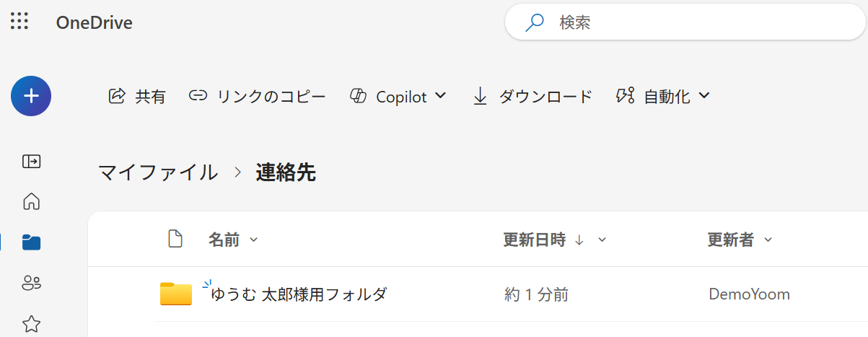Click the search magnifier icon

tap(535, 23)
